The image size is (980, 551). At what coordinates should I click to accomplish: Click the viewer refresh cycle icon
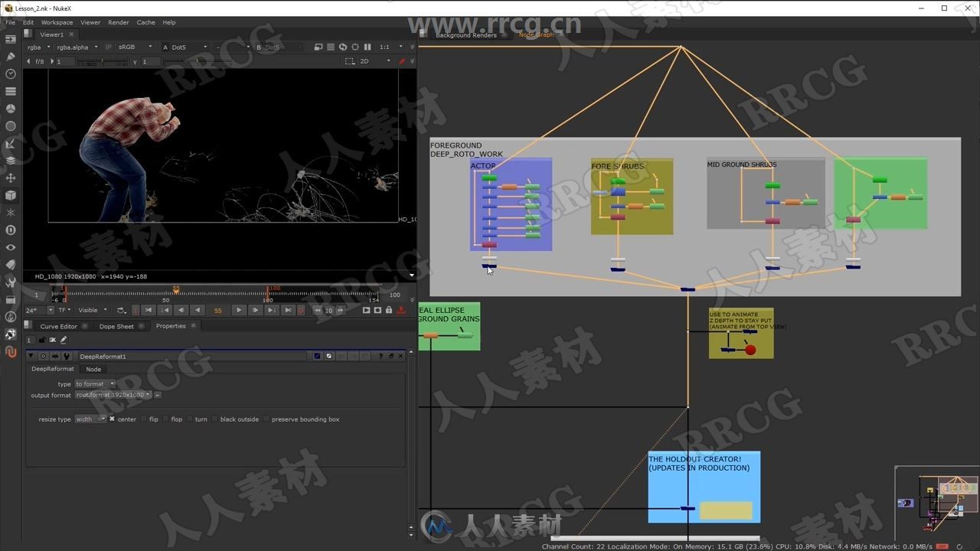pyautogui.click(x=343, y=47)
